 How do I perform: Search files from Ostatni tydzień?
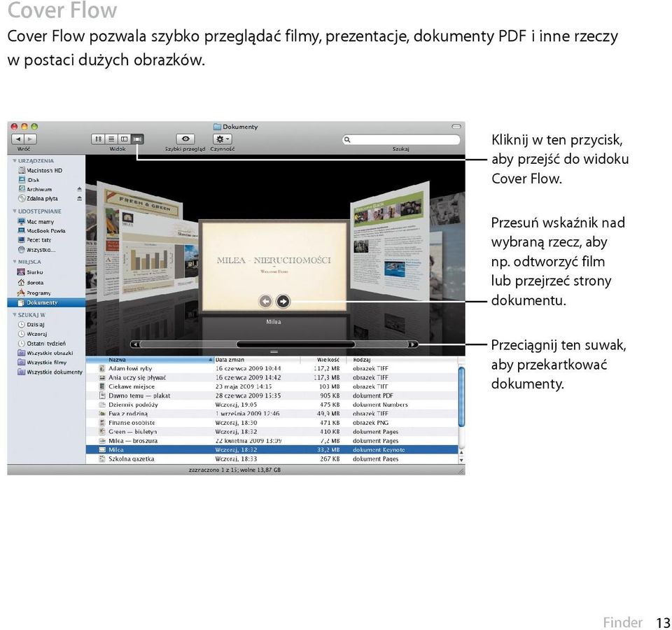(42, 343)
